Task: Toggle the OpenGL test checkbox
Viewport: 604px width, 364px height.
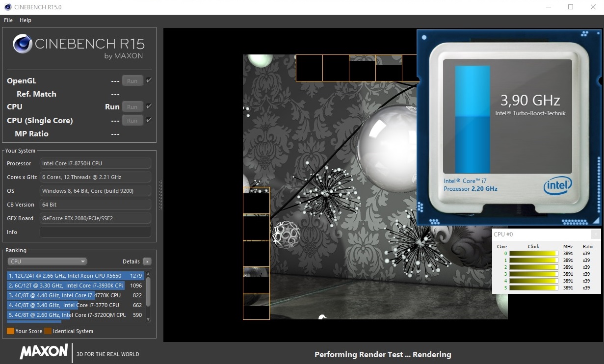Action: pyautogui.click(x=149, y=80)
